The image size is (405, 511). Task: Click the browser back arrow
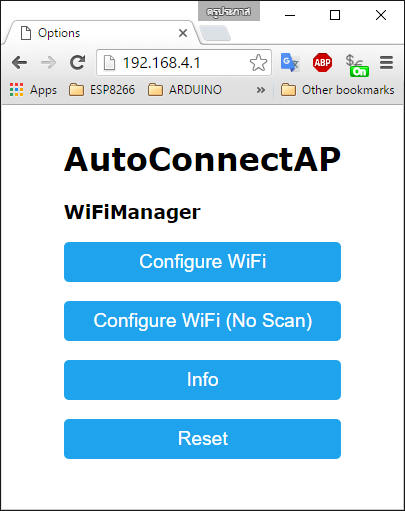point(19,63)
